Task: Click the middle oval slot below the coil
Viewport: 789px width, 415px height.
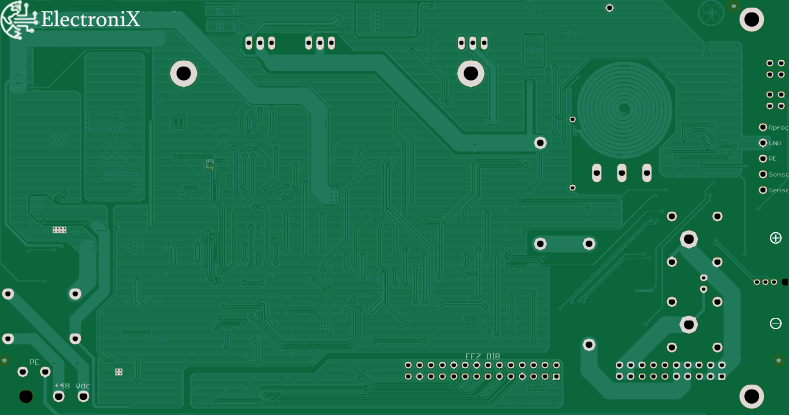Action: (622, 172)
